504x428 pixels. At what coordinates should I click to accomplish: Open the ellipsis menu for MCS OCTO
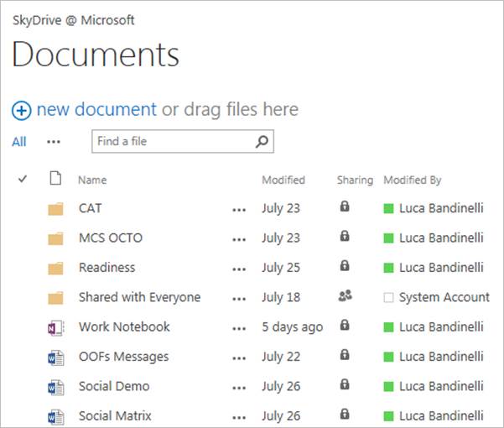pyautogui.click(x=239, y=240)
